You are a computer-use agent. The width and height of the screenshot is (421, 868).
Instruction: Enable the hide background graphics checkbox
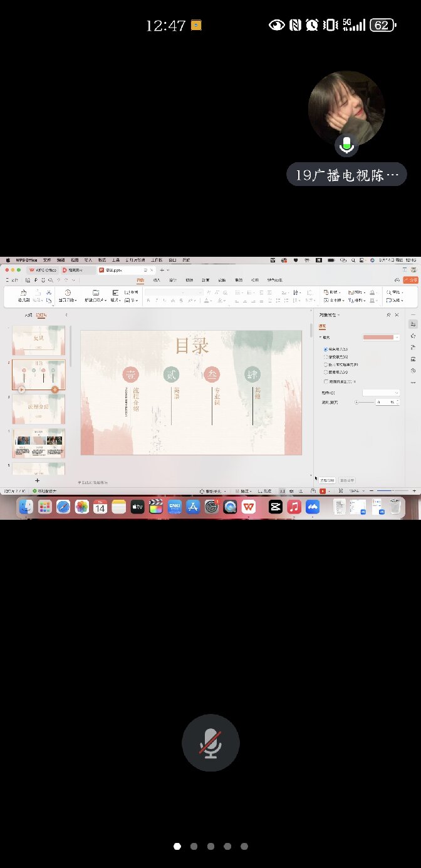click(x=325, y=381)
